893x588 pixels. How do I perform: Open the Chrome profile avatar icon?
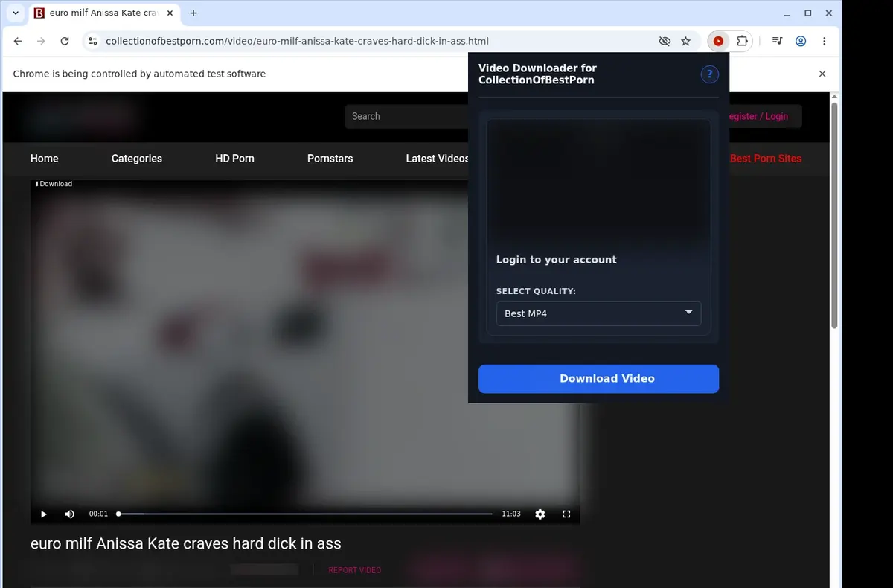pos(801,42)
